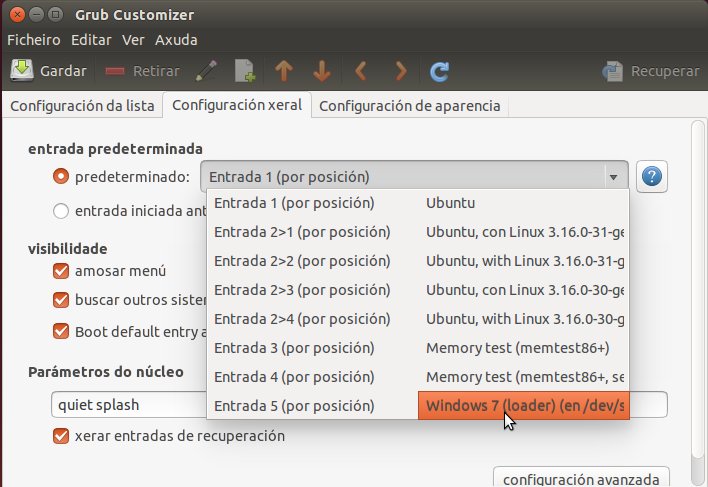The height and width of the screenshot is (487, 708).
Task: Maximize the Grub Customizer window
Action: click(x=55, y=14)
